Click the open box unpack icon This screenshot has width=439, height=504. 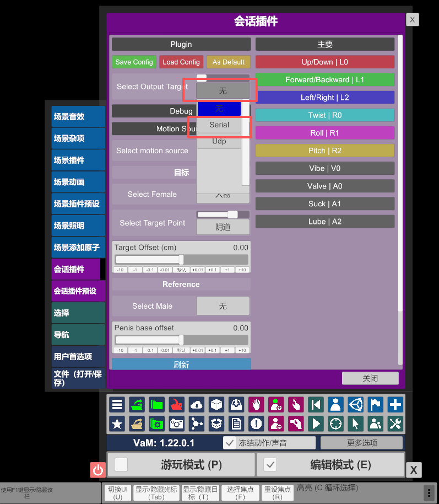(x=216, y=423)
